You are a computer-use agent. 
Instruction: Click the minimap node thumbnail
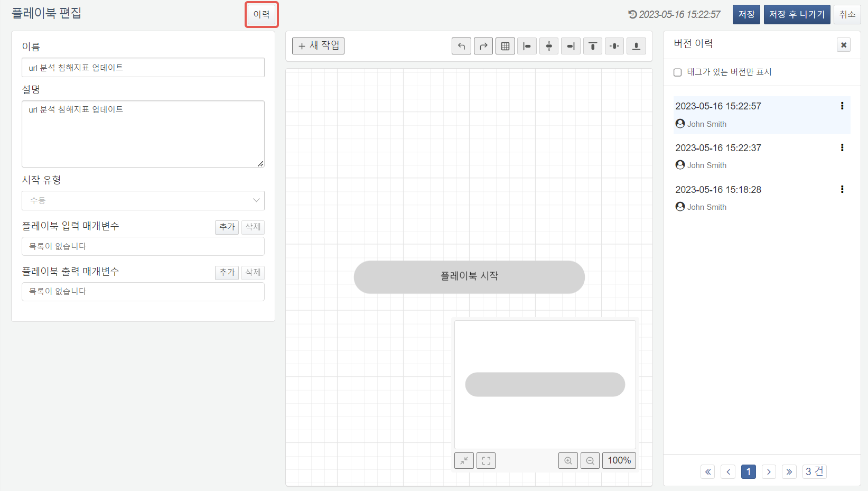click(545, 384)
